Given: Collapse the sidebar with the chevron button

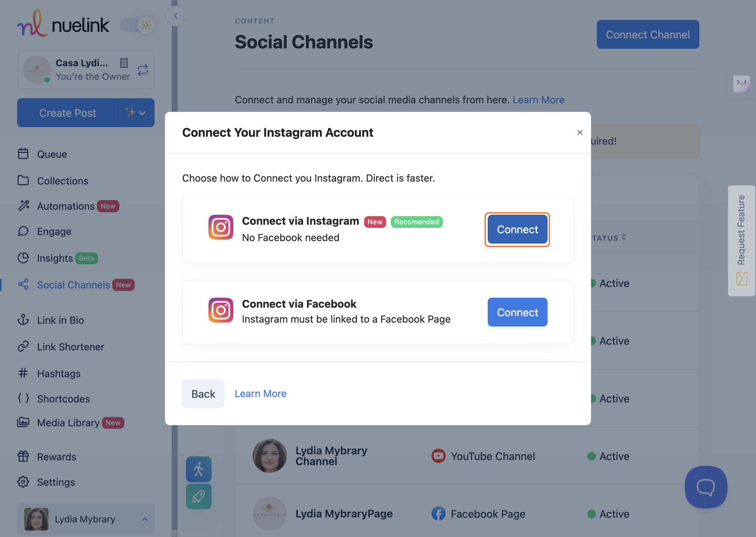Looking at the screenshot, I should pos(176,16).
